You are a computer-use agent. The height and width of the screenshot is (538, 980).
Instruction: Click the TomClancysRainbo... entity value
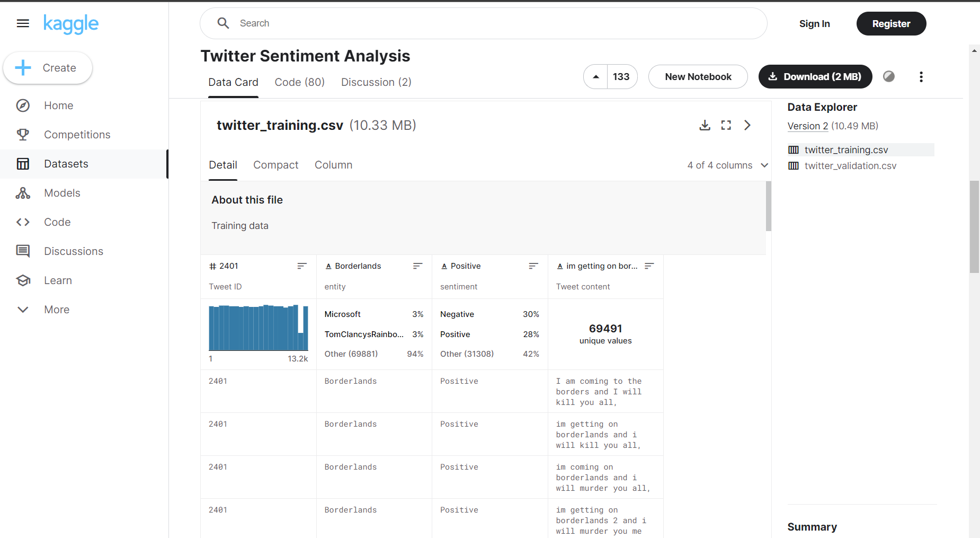[364, 334]
